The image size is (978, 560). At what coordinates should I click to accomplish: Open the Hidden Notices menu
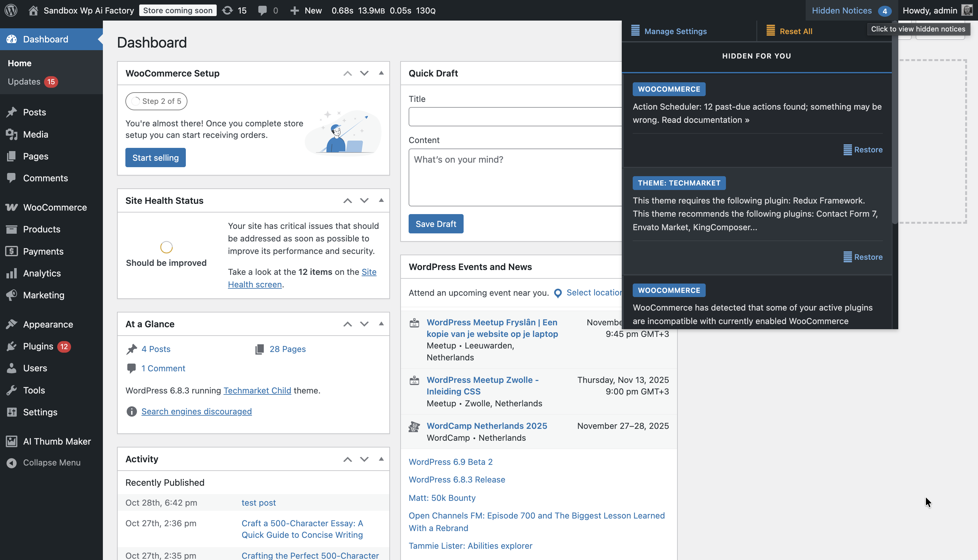click(843, 10)
